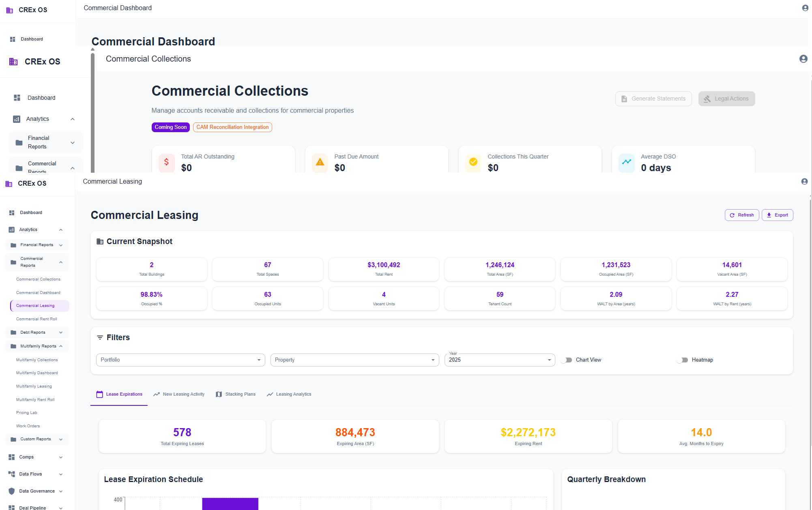The width and height of the screenshot is (812, 510).
Task: Click the Data Governance shield icon
Action: pos(12,491)
